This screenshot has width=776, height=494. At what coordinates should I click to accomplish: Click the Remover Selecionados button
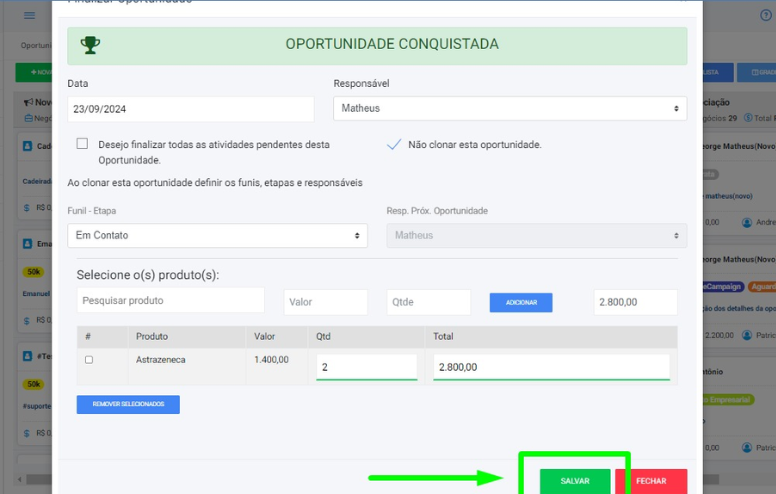pyautogui.click(x=128, y=404)
